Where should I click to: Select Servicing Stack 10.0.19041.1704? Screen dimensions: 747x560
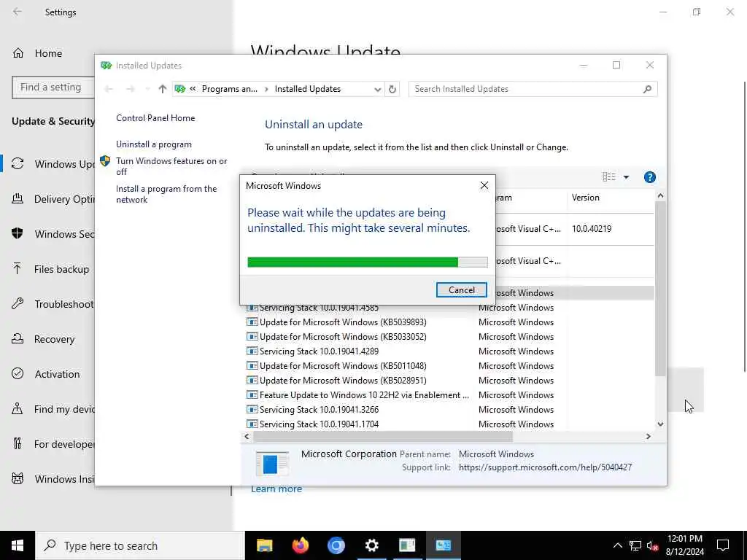(x=320, y=424)
